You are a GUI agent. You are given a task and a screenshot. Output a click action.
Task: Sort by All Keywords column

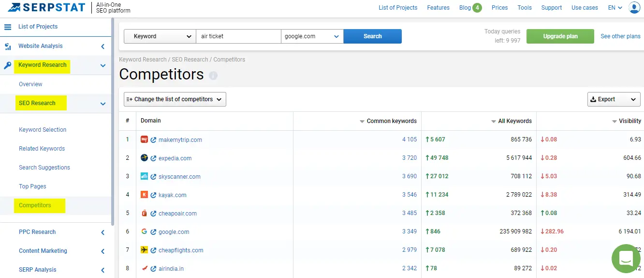tap(512, 121)
